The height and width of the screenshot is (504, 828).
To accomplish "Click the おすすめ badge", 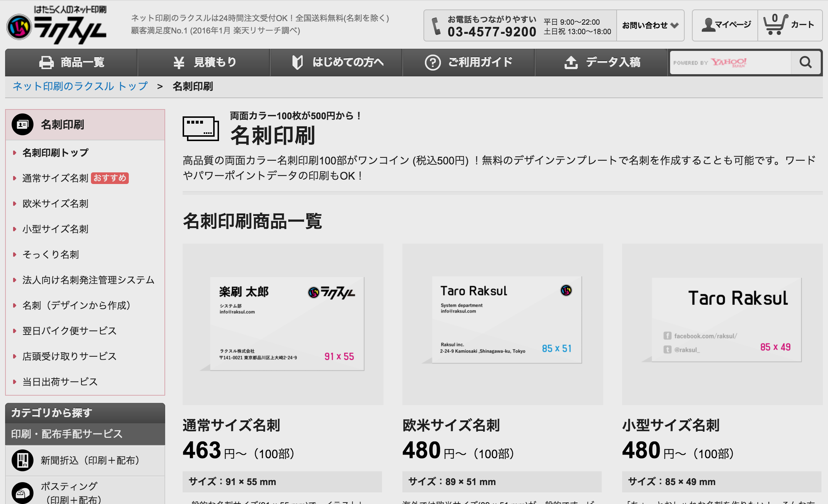I will pos(110,178).
